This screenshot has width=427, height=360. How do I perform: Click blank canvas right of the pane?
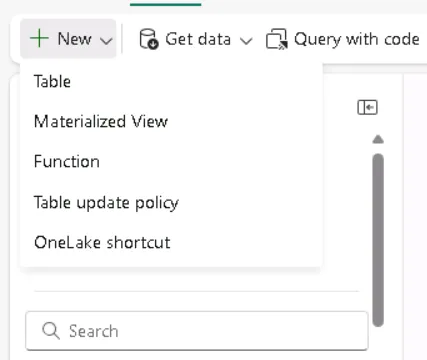point(415,217)
